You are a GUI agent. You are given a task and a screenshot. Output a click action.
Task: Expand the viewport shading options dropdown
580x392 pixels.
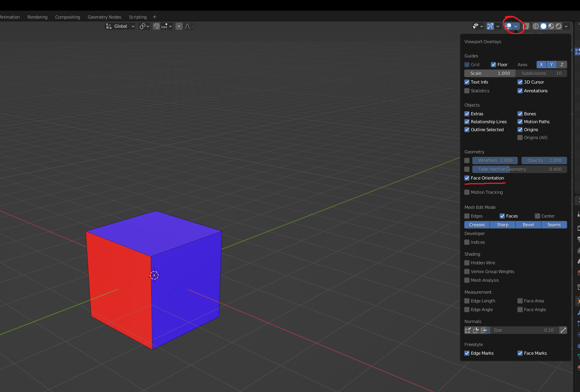(x=566, y=26)
